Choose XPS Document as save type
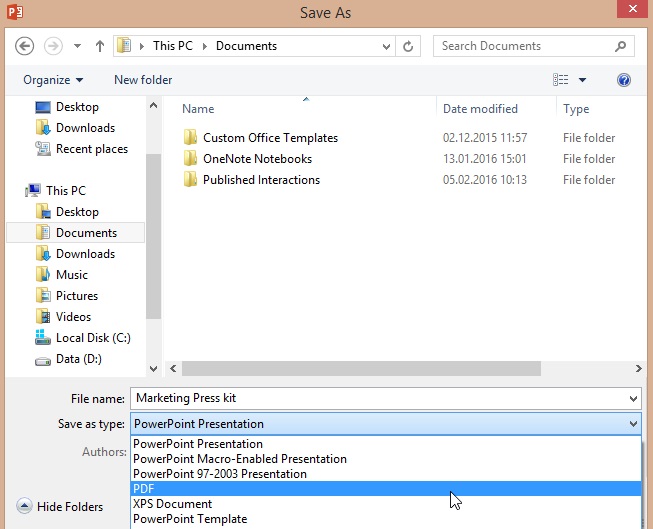The image size is (653, 529). (x=386, y=504)
